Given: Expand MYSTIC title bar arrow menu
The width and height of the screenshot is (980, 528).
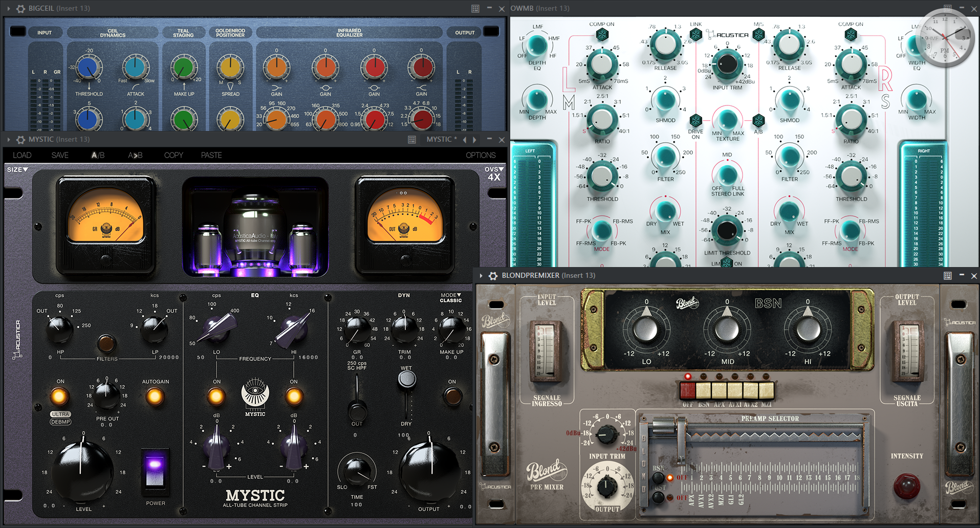Looking at the screenshot, I should 9,140.
